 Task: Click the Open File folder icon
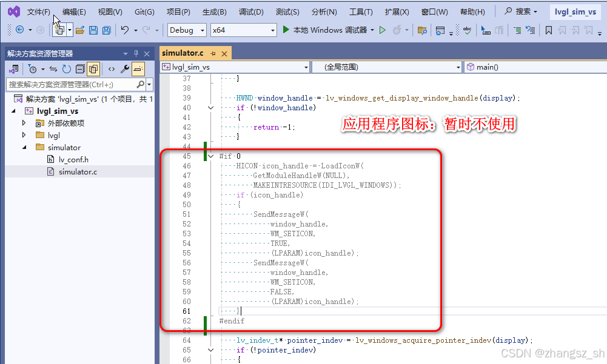(x=80, y=30)
